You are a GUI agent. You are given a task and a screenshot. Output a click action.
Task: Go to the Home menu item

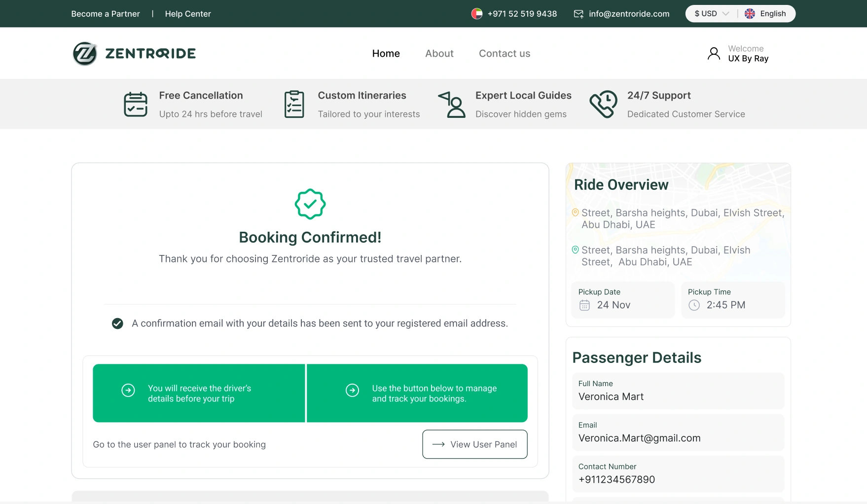(x=386, y=53)
